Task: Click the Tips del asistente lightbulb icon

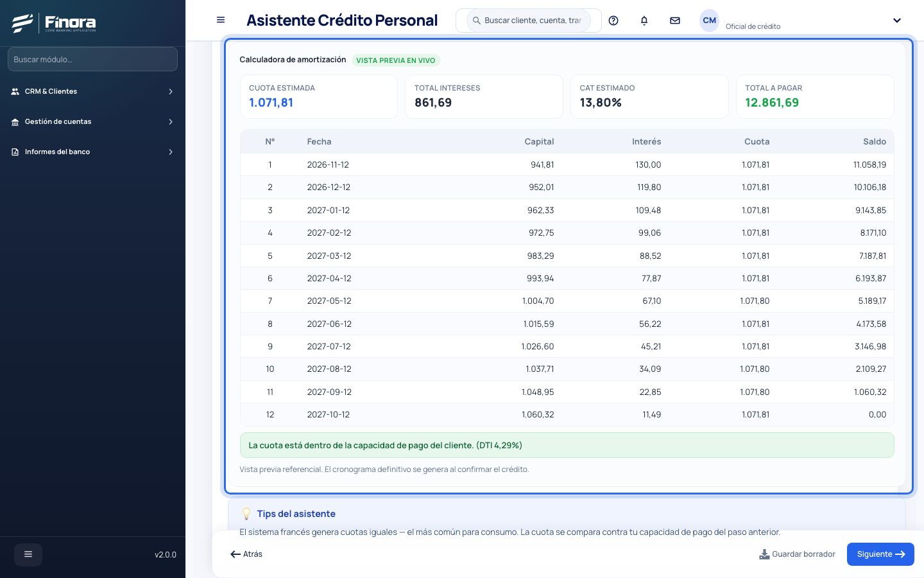Action: 246,514
